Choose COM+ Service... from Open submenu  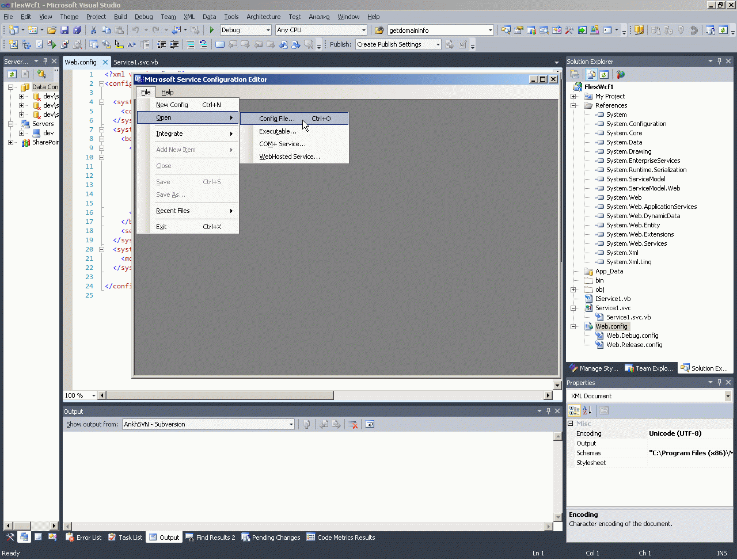point(294,144)
